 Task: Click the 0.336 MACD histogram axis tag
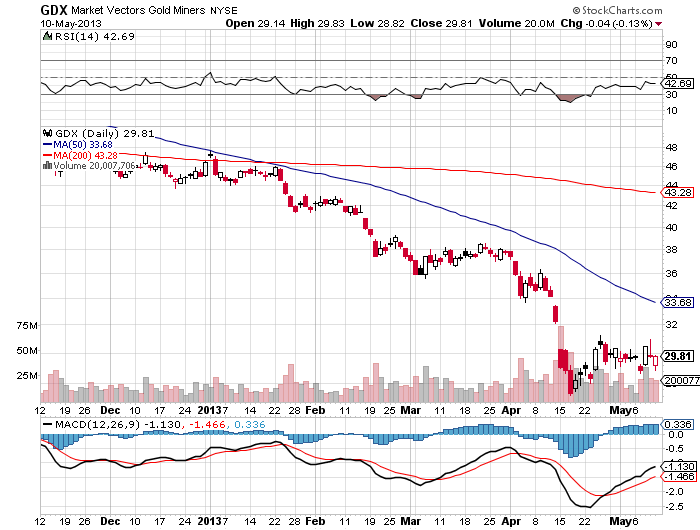pos(678,424)
